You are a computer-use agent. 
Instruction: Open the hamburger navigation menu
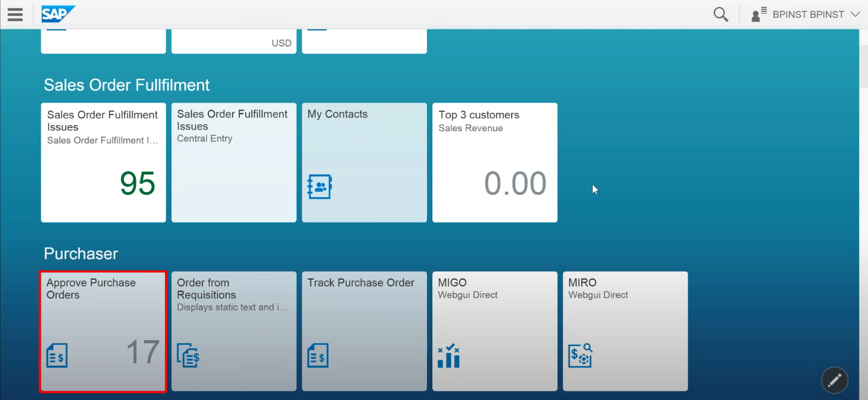tap(15, 15)
